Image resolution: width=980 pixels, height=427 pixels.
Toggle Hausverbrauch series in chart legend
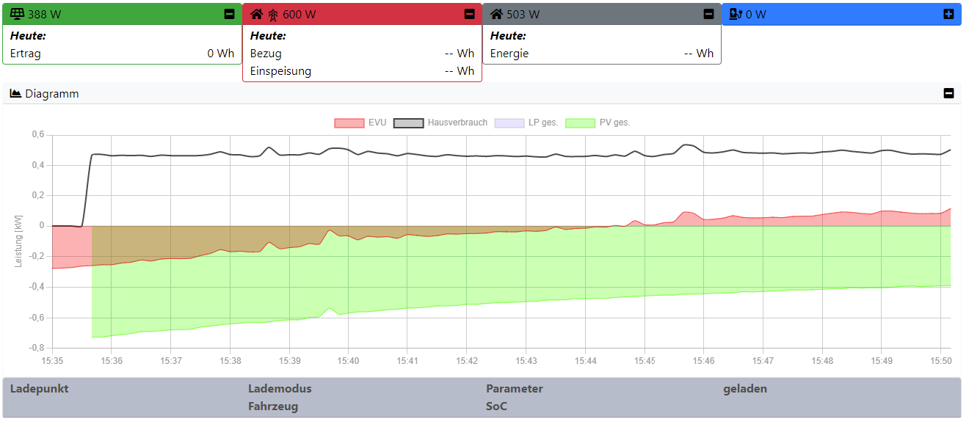(x=440, y=123)
